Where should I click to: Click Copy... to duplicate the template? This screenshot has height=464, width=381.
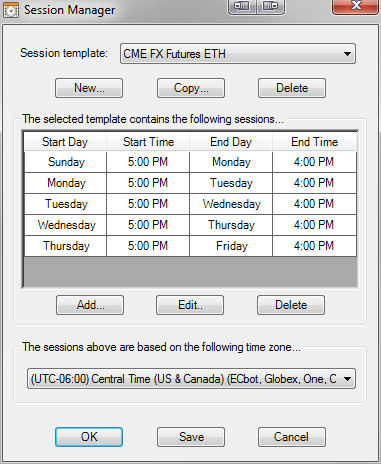[x=191, y=88]
